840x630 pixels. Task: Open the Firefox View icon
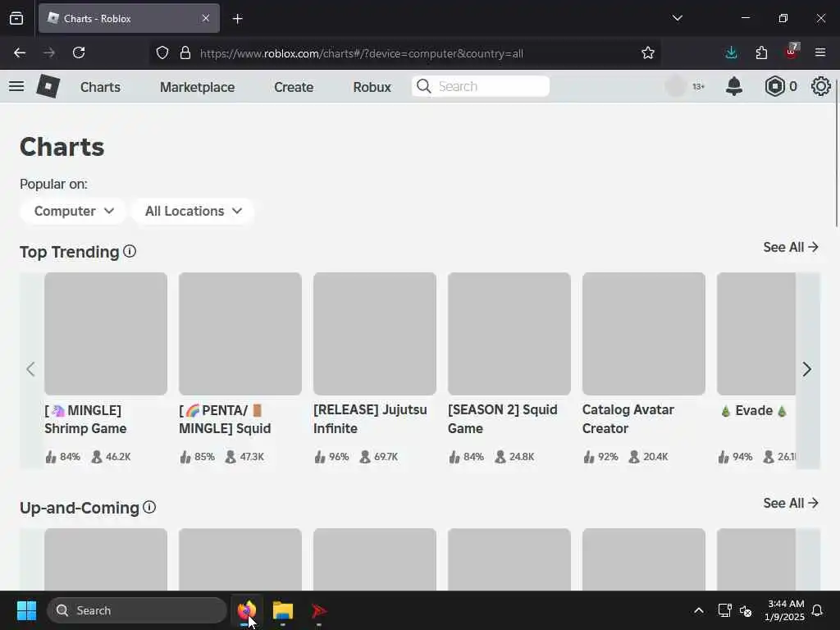click(x=16, y=19)
